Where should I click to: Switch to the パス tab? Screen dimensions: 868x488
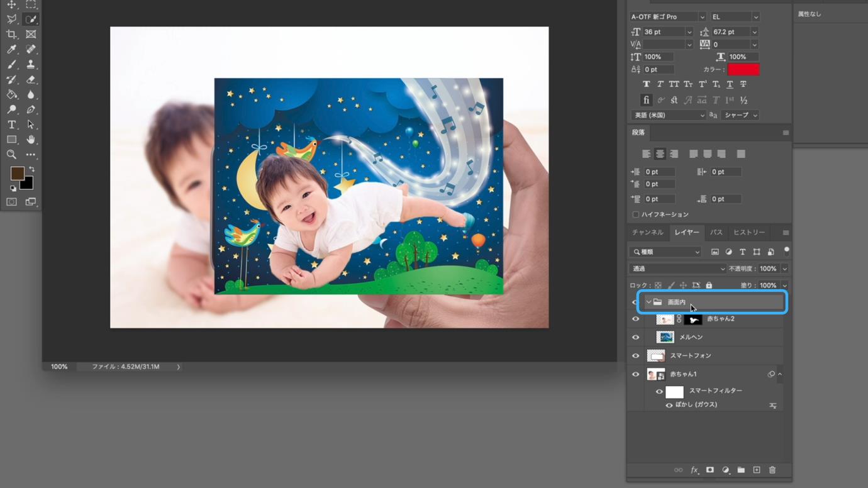(x=716, y=233)
